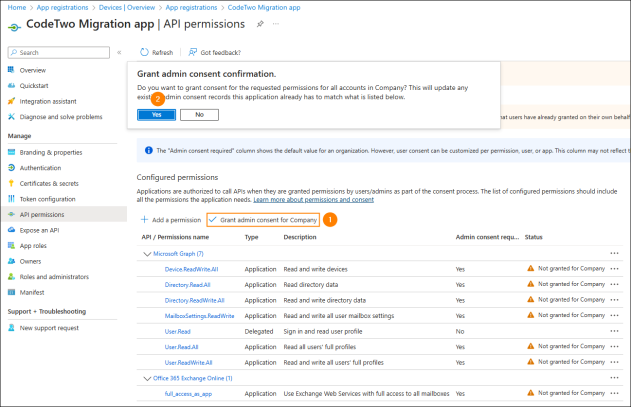Click the Integration assistant rocket icon
This screenshot has height=407, width=631.
point(11,101)
